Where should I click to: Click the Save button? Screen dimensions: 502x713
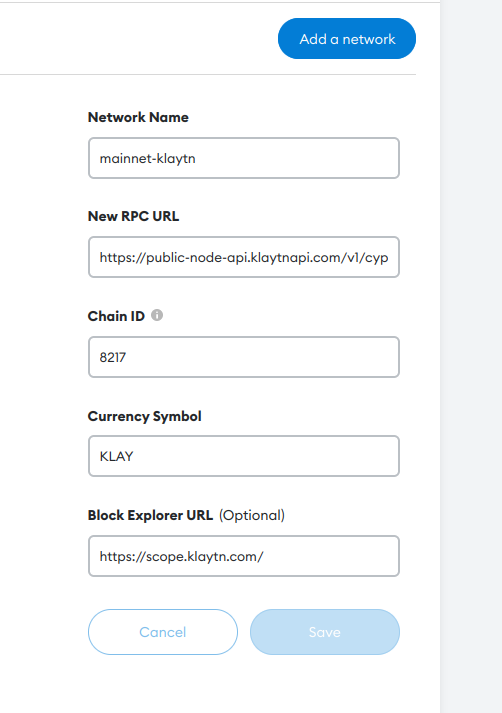point(325,632)
